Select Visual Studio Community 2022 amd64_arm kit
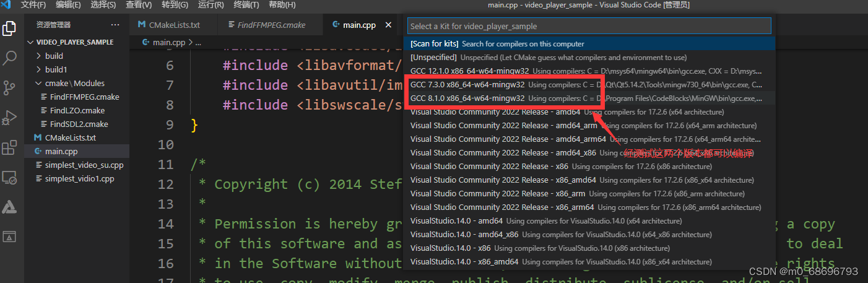This screenshot has height=283, width=868. (589, 126)
